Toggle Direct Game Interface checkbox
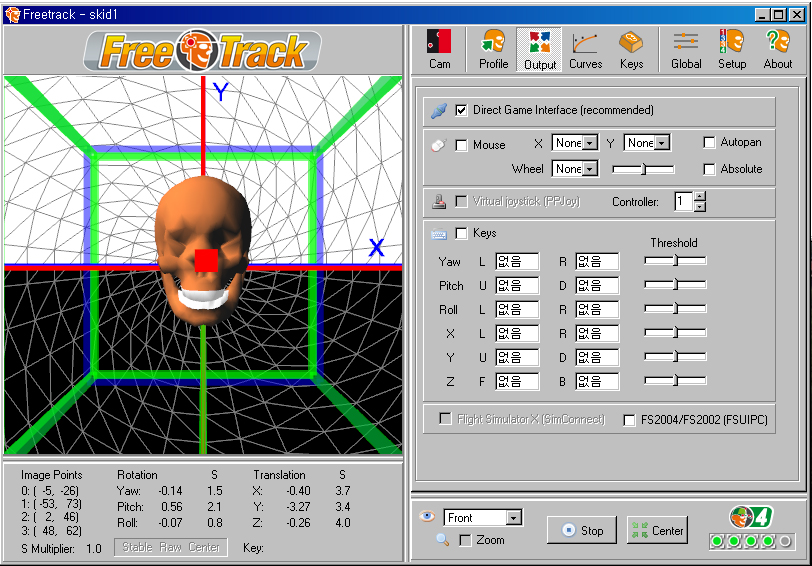Screen dimensions: 812x566 click(x=461, y=110)
